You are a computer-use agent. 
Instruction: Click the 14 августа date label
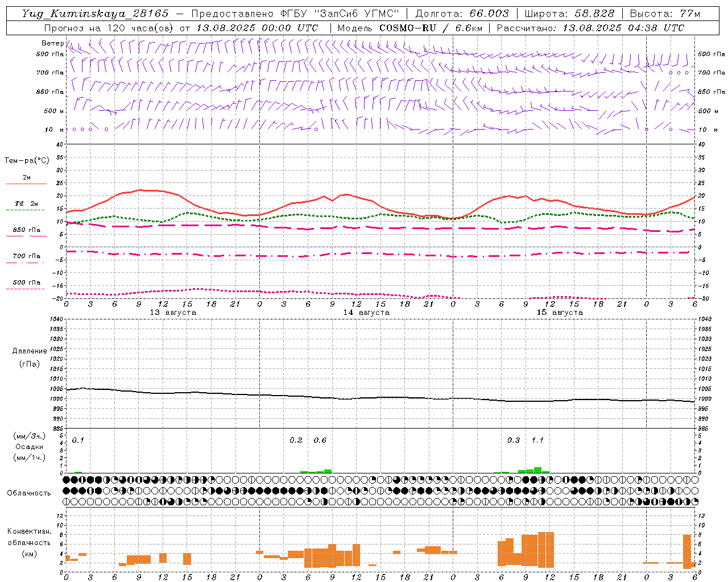[366, 313]
